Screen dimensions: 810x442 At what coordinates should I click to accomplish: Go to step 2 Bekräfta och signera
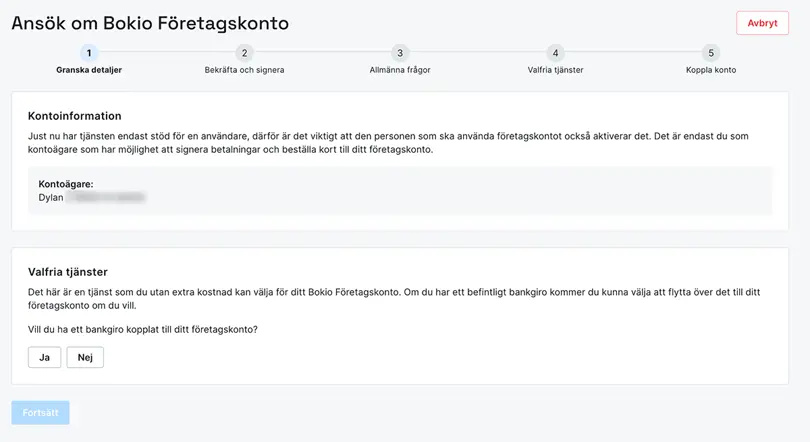[x=244, y=53]
